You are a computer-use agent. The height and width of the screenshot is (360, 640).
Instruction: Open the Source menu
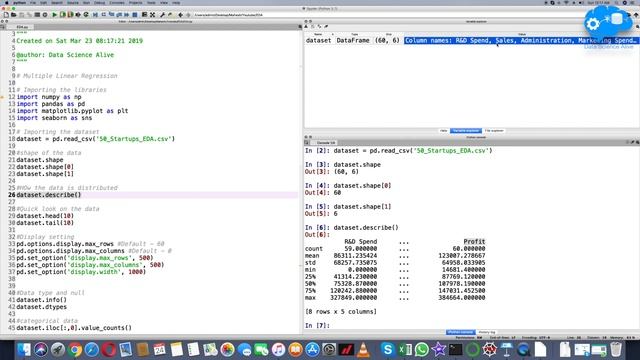tap(73, 3)
